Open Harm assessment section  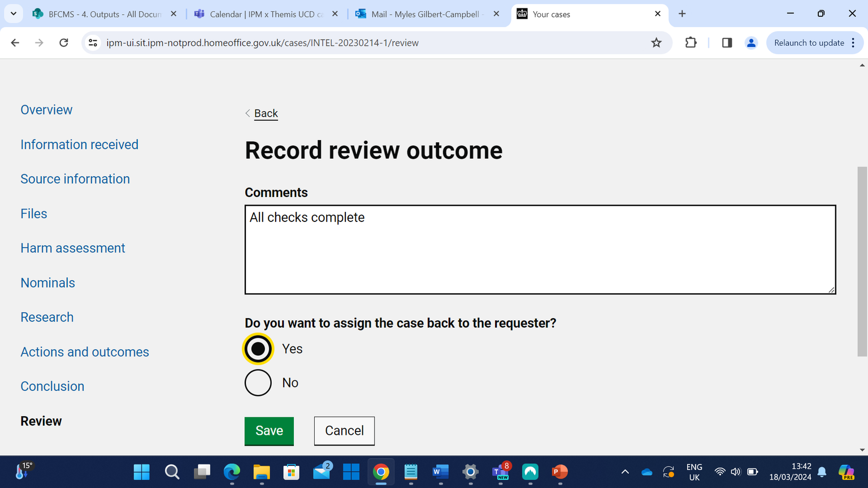click(73, 248)
